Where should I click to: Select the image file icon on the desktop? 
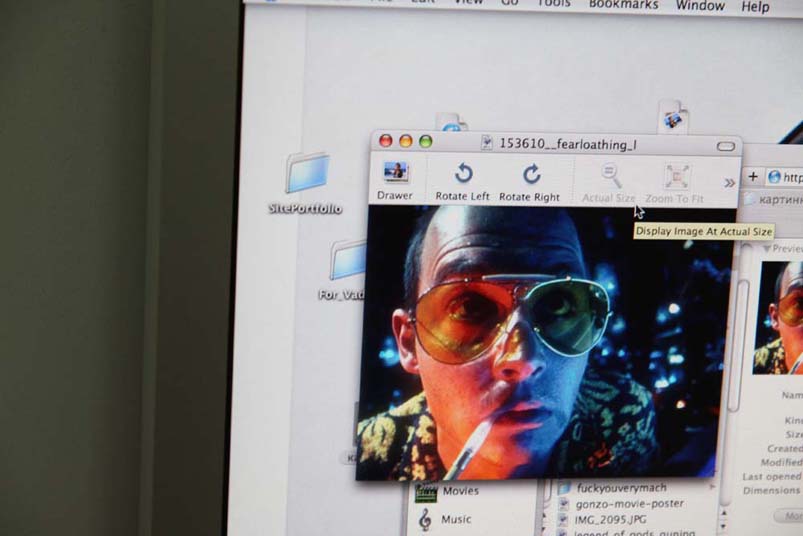(x=673, y=117)
